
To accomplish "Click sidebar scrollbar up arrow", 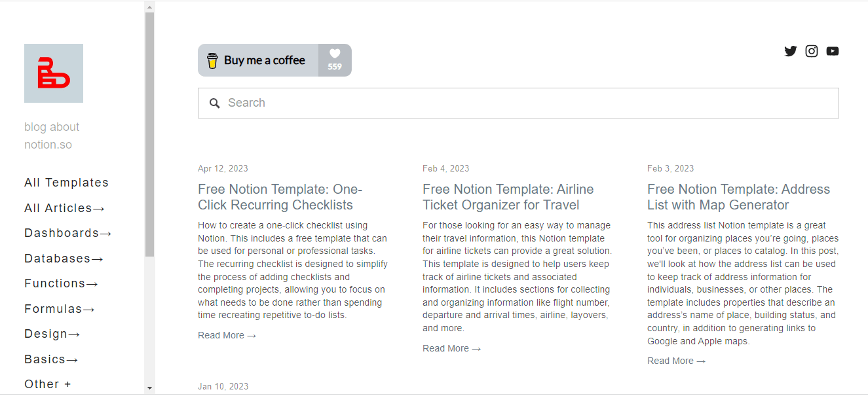I will tap(149, 7).
